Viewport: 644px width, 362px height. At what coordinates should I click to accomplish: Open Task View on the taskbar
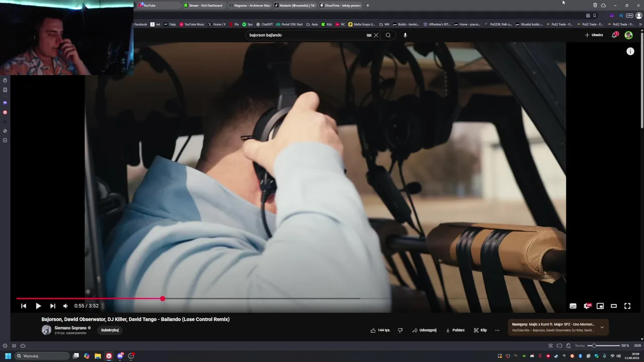(76, 356)
